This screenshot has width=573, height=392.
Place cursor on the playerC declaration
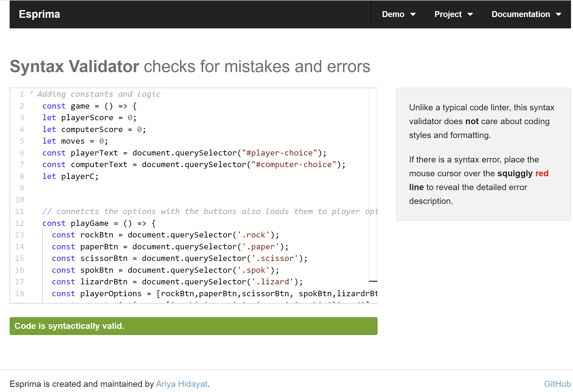79,176
